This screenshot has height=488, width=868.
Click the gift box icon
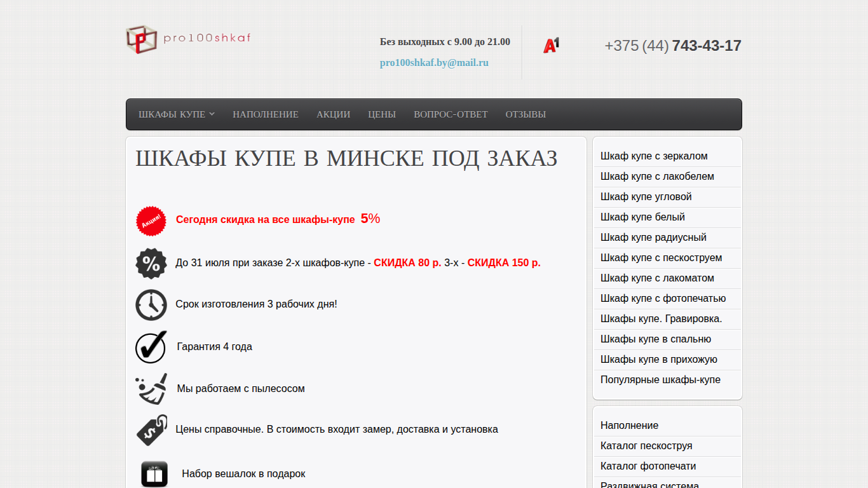(x=154, y=474)
